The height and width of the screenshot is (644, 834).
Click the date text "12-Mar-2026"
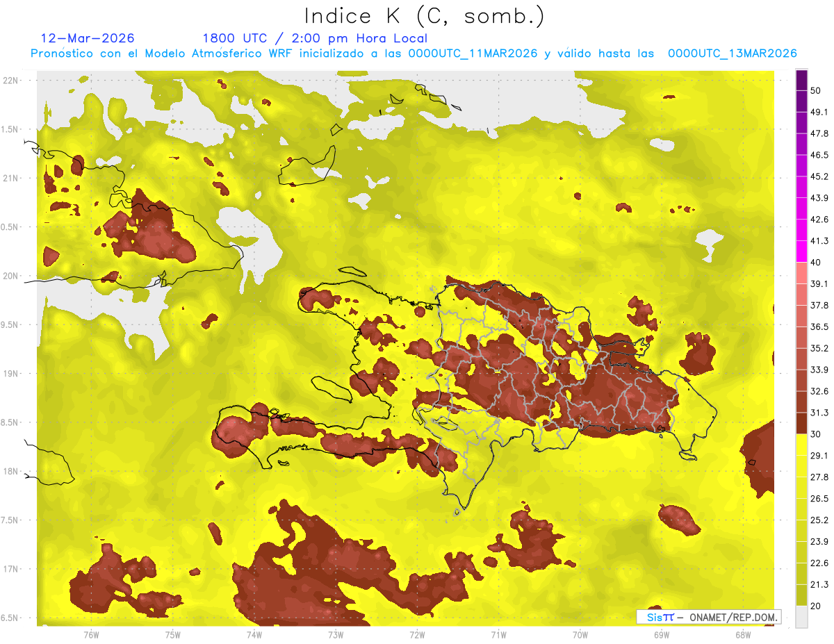click(x=88, y=38)
